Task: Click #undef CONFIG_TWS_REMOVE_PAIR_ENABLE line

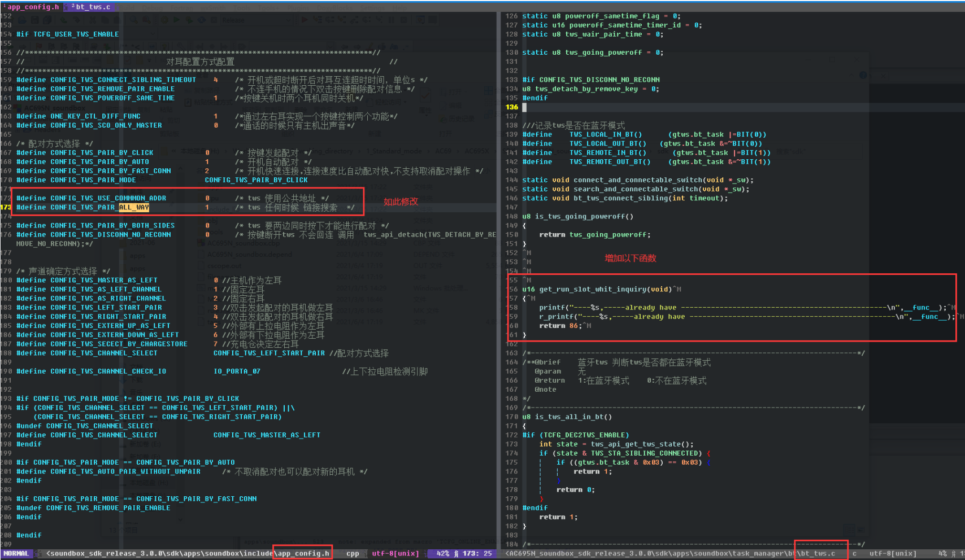Action: 93,508
